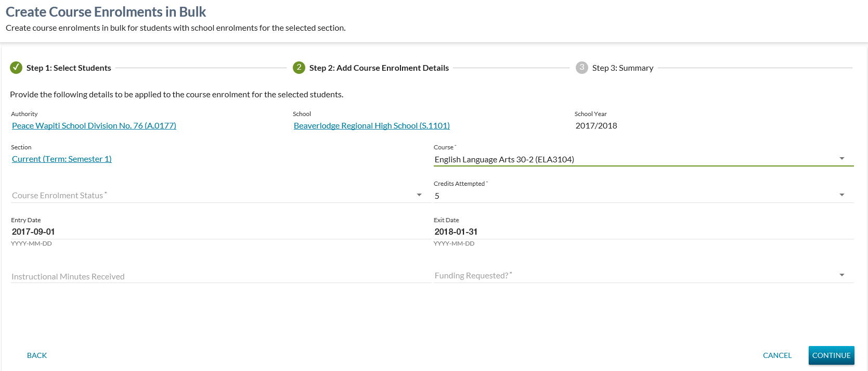Select Step 2: Add Course Enrolment Details
The image size is (868, 371).
point(379,68)
